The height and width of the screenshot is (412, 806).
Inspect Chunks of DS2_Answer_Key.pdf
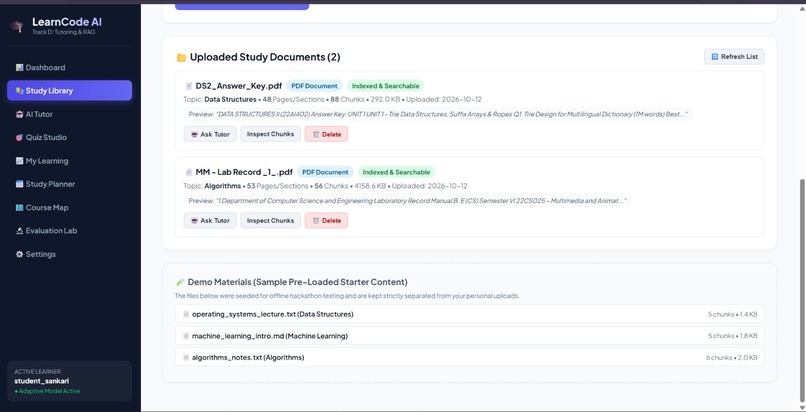(270, 134)
